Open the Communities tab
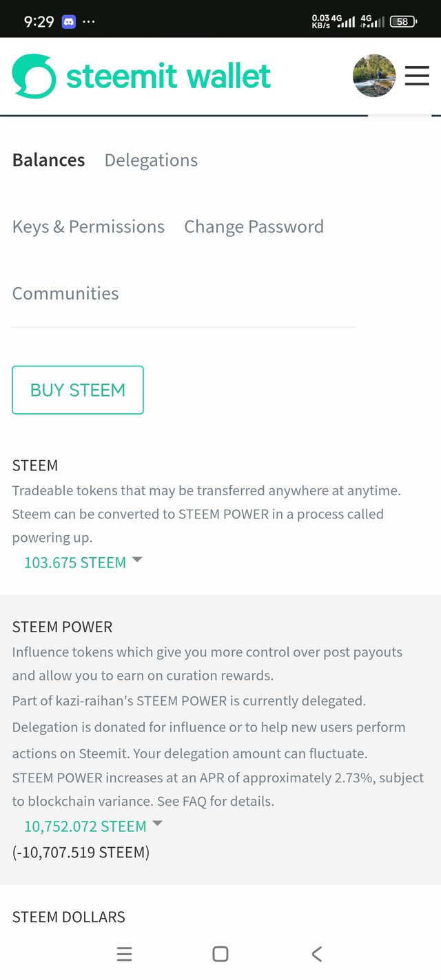 (x=65, y=293)
